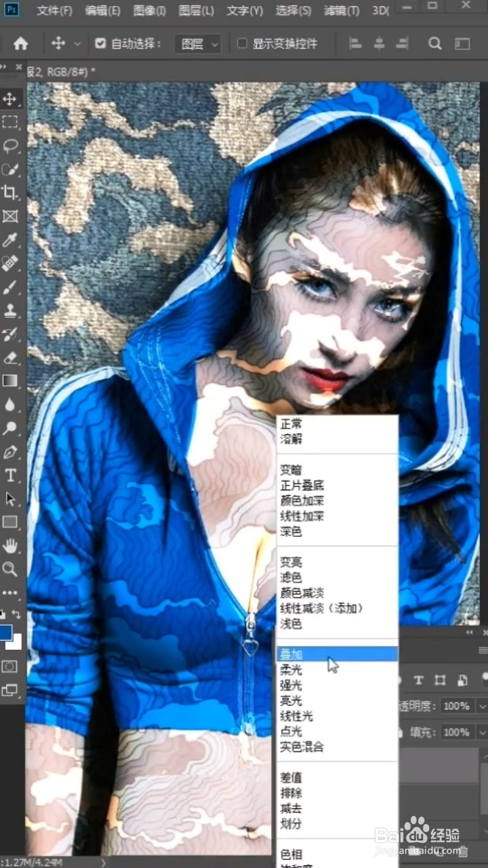Toggle the 显示变换控件 checkbox
Viewport: 488px width, 868px height.
(242, 43)
